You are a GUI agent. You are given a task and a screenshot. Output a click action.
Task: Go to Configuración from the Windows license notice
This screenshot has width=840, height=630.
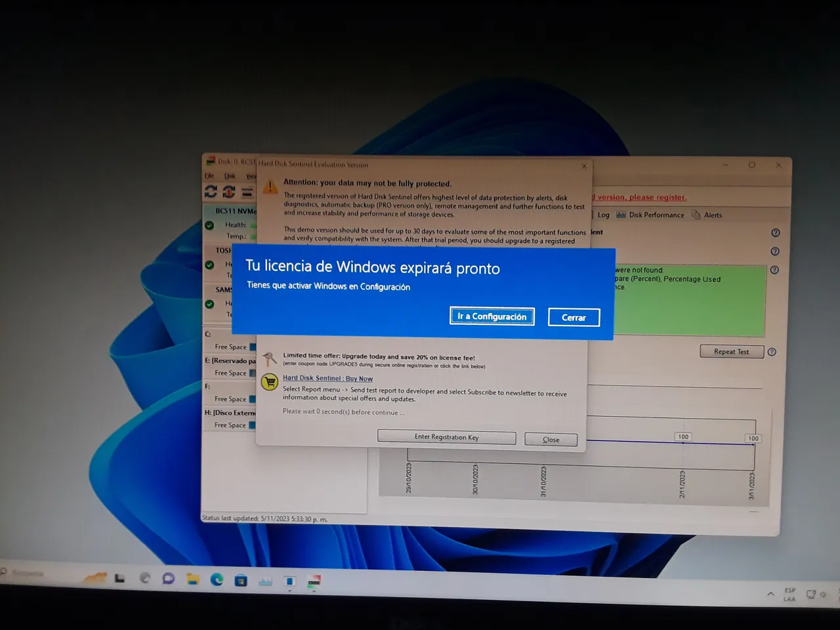[492, 316]
